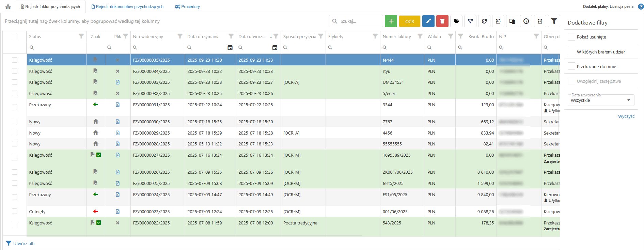Open the 'Data utworzenia' Wszystkie dropdown
The image size is (644, 250).
coord(601,100)
